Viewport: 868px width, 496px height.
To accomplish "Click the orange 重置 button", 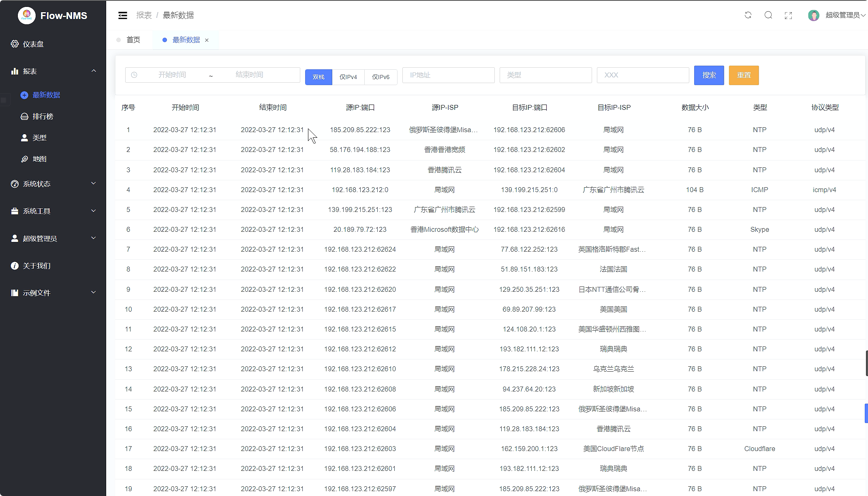I will pyautogui.click(x=744, y=75).
